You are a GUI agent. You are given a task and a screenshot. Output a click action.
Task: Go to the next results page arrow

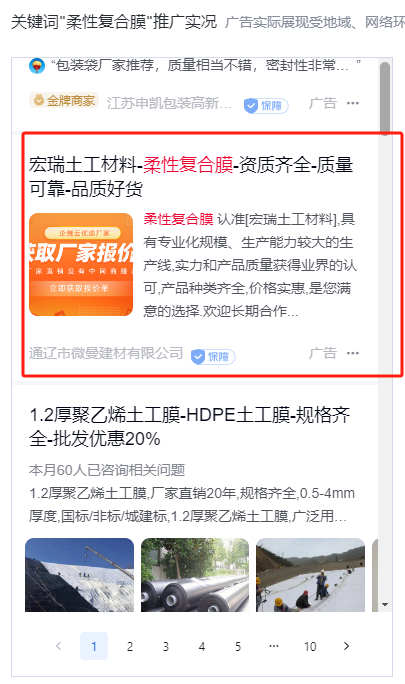tap(347, 646)
